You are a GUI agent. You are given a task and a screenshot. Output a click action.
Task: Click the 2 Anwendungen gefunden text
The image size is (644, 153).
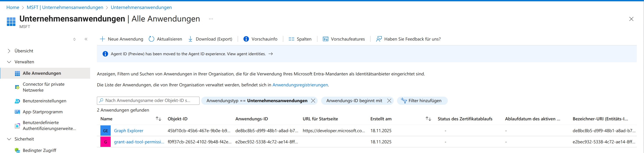pos(123,110)
